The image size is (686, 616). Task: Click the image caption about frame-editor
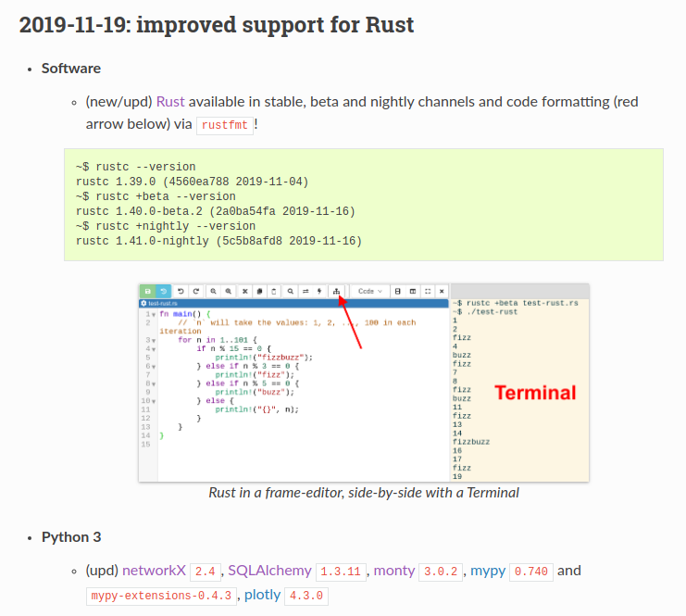click(x=364, y=493)
